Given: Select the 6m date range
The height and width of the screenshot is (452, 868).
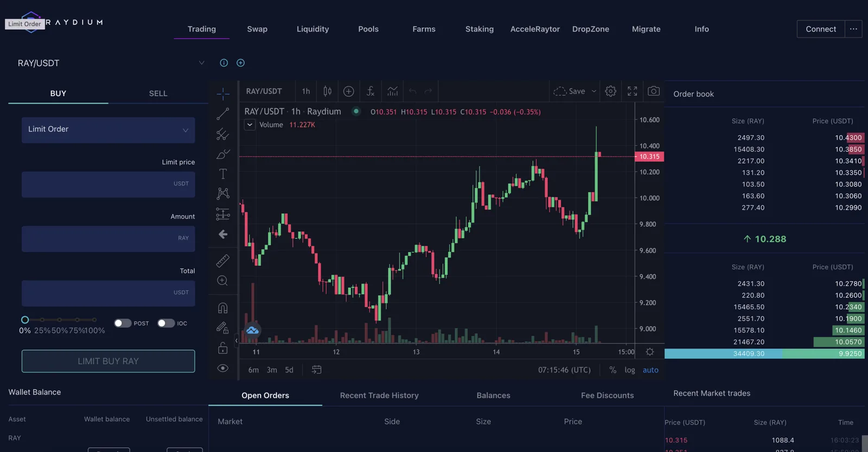Looking at the screenshot, I should point(253,370).
